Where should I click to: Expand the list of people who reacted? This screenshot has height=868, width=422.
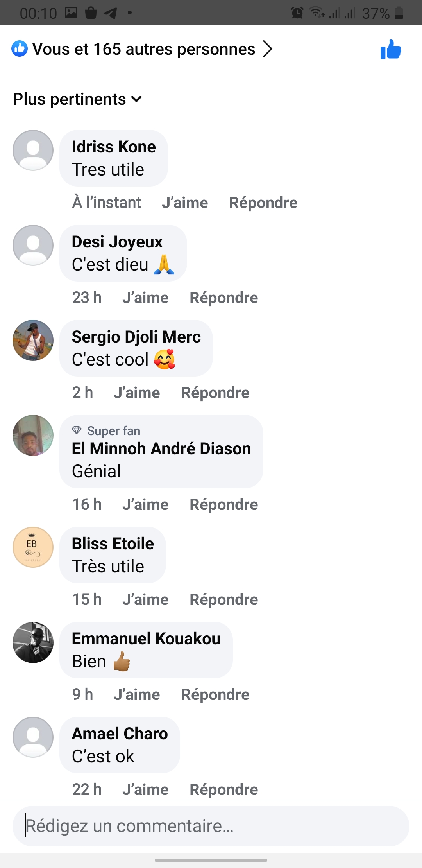coord(152,49)
